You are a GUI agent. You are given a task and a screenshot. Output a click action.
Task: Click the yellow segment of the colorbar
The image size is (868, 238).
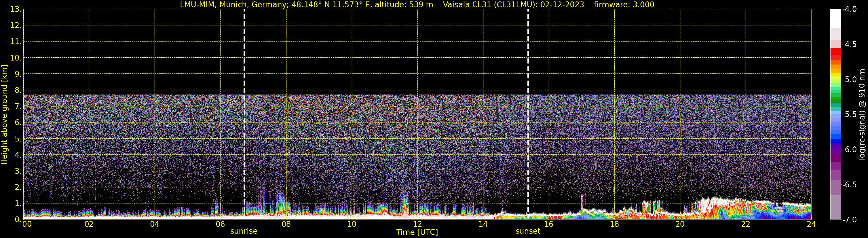(x=835, y=75)
